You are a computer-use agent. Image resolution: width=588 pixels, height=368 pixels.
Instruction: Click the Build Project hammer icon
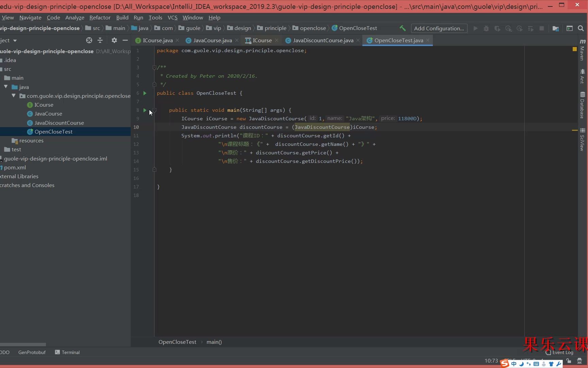coord(403,28)
